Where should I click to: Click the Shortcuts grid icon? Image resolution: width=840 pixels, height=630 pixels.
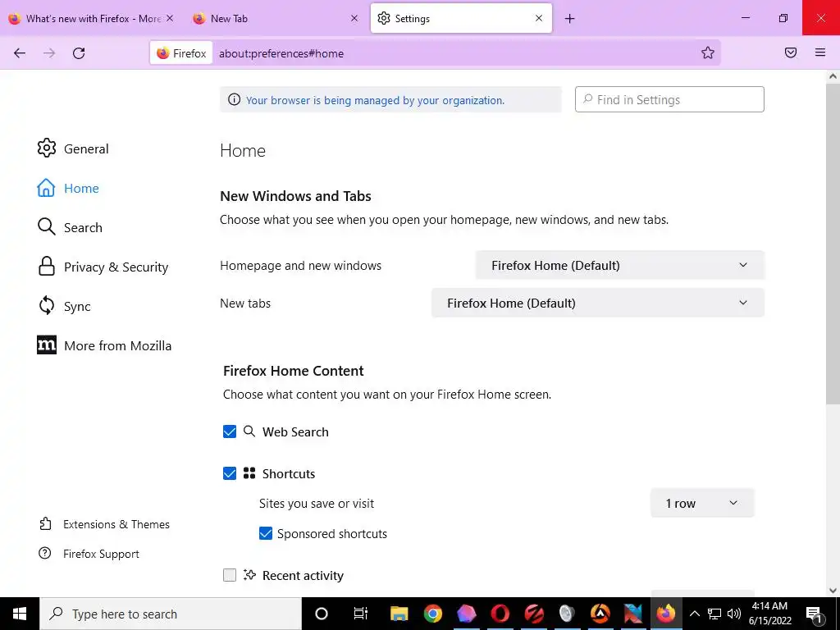click(x=249, y=473)
